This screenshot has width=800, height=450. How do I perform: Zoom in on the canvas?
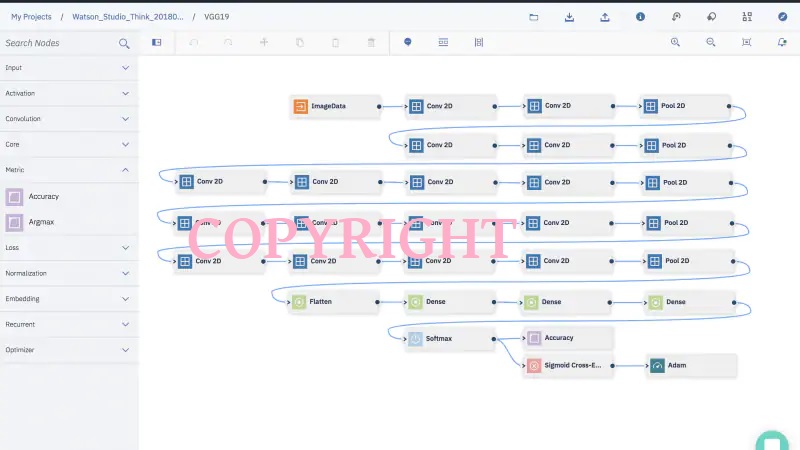coord(675,42)
